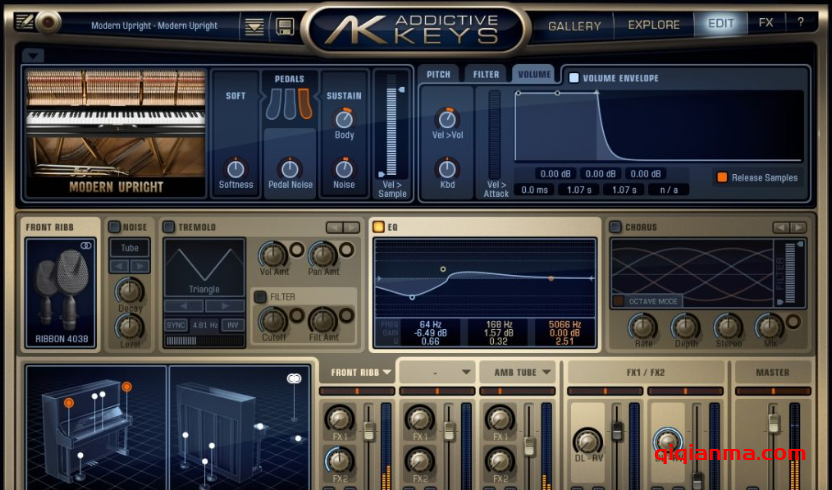Enable the Noise section toggle
832x490 pixels.
coord(114,227)
